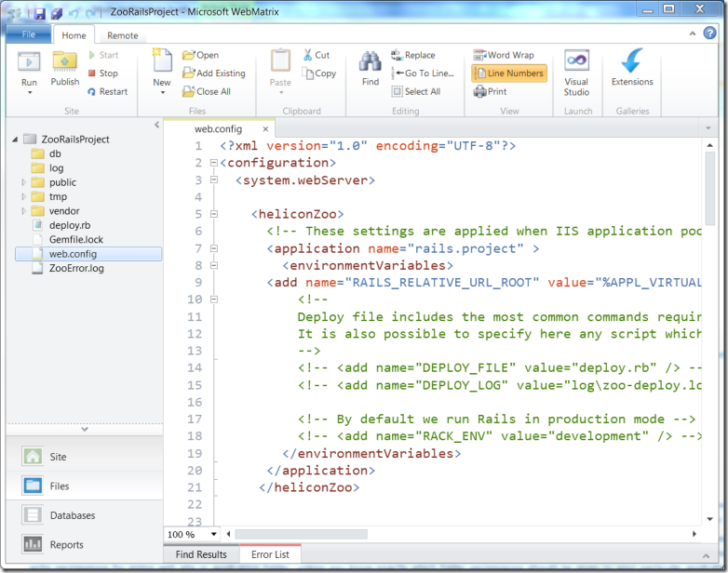Enable Word Wrap in the editor
The height and width of the screenshot is (573, 728).
[504, 55]
